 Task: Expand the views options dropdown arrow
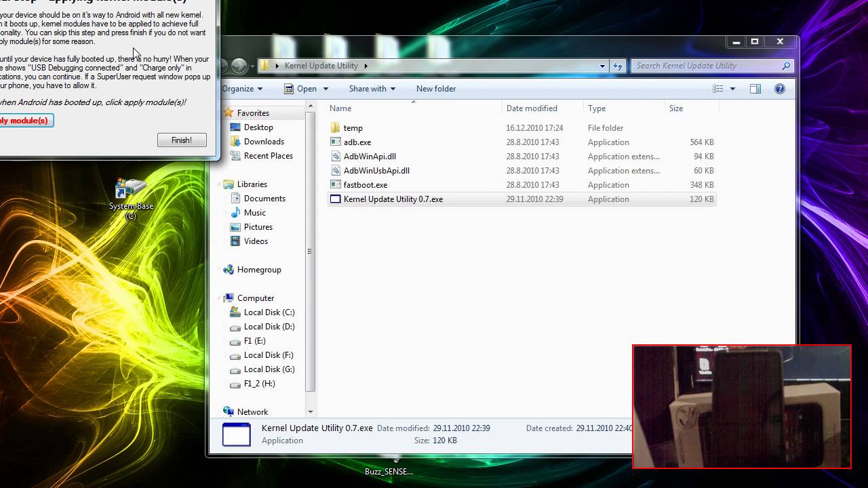coord(732,89)
